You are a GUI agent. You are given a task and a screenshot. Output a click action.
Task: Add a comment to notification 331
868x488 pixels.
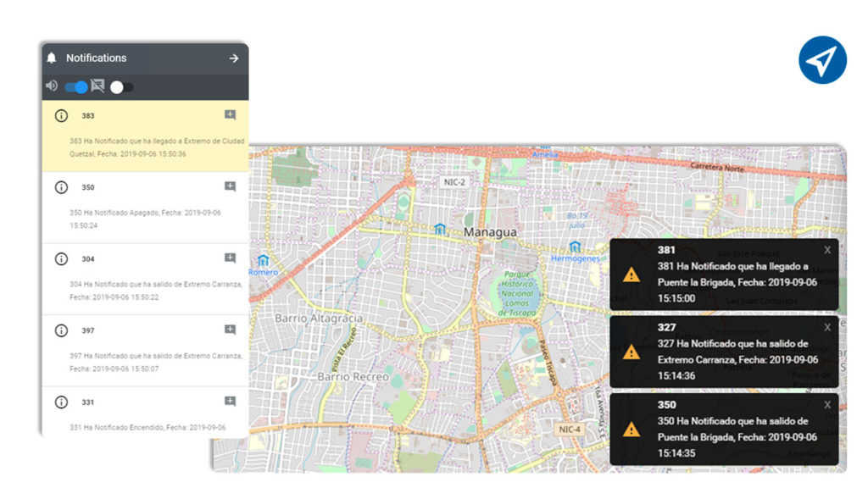[x=231, y=401]
